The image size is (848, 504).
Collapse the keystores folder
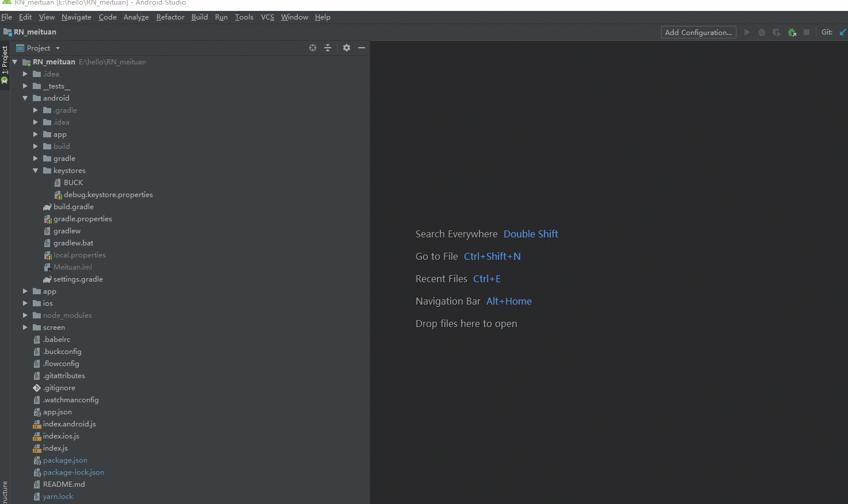[x=36, y=171]
